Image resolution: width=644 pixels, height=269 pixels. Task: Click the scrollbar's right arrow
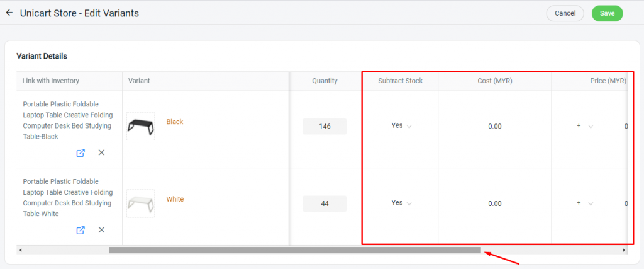coord(624,250)
